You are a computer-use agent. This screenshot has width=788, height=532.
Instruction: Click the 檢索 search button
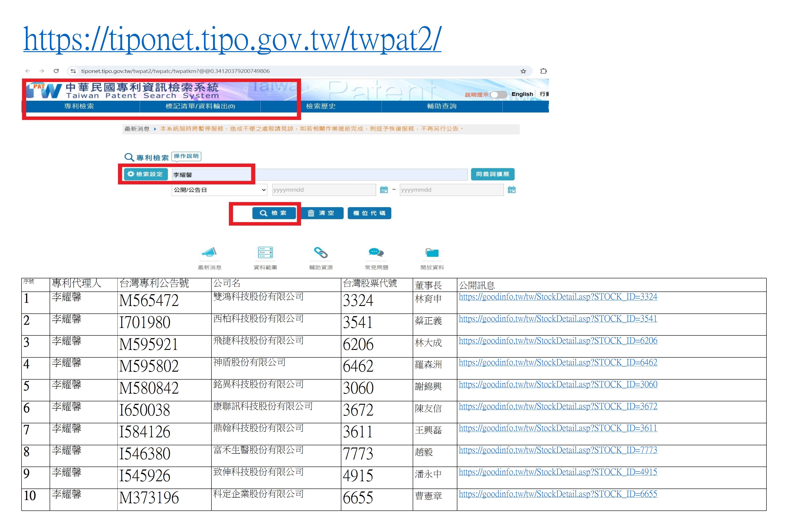[274, 213]
